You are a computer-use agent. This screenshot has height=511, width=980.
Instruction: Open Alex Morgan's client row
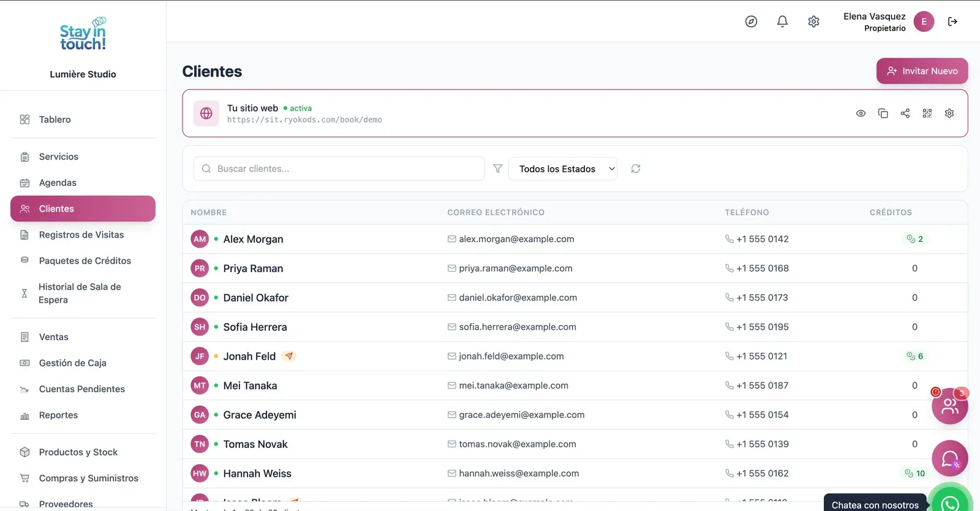[575, 239]
